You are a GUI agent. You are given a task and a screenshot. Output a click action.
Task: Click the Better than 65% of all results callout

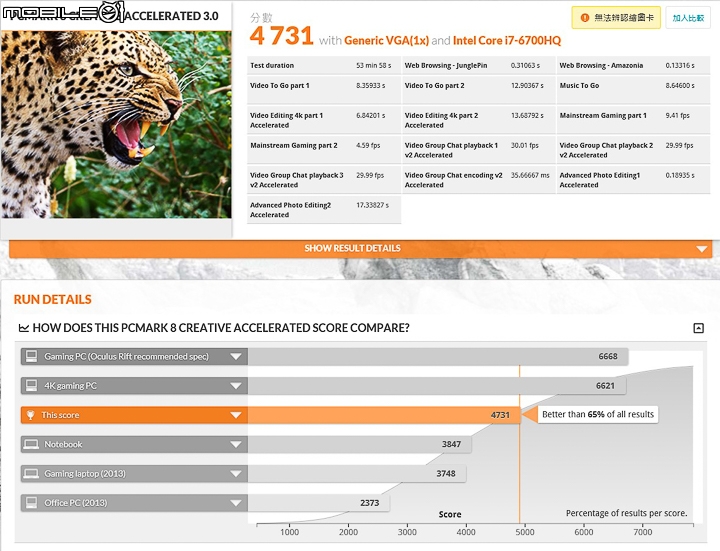click(597, 415)
